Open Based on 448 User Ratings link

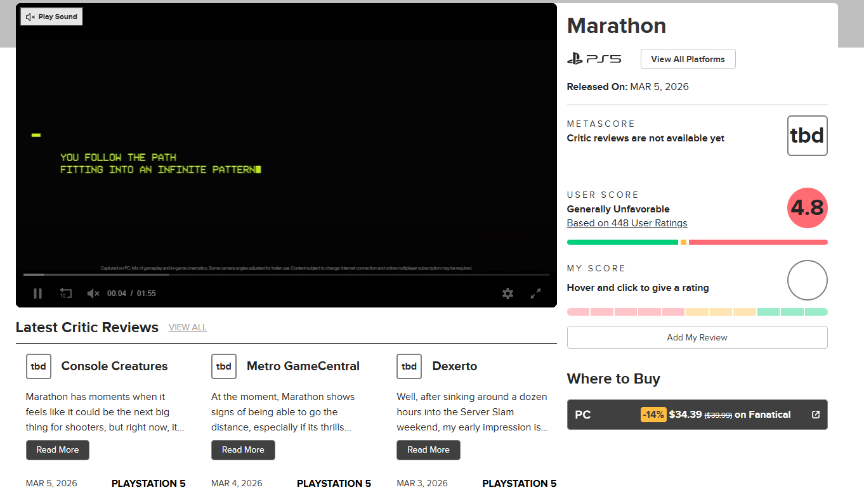tap(627, 223)
